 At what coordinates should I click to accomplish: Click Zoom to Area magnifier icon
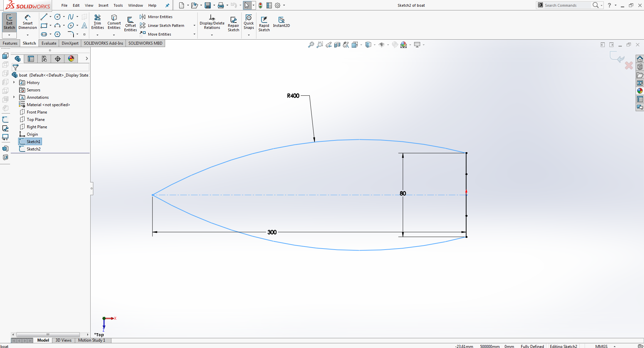point(320,45)
